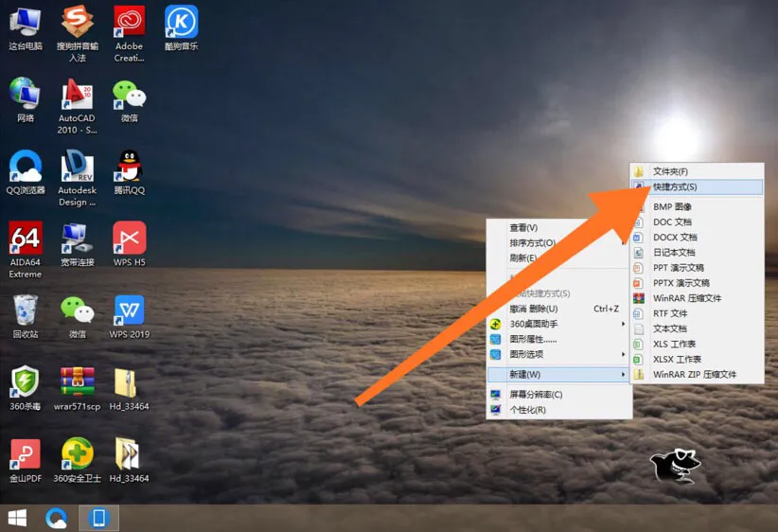The image size is (778, 532).
Task: Select the AIDA64 Extreme desktop icon
Action: 26,250
